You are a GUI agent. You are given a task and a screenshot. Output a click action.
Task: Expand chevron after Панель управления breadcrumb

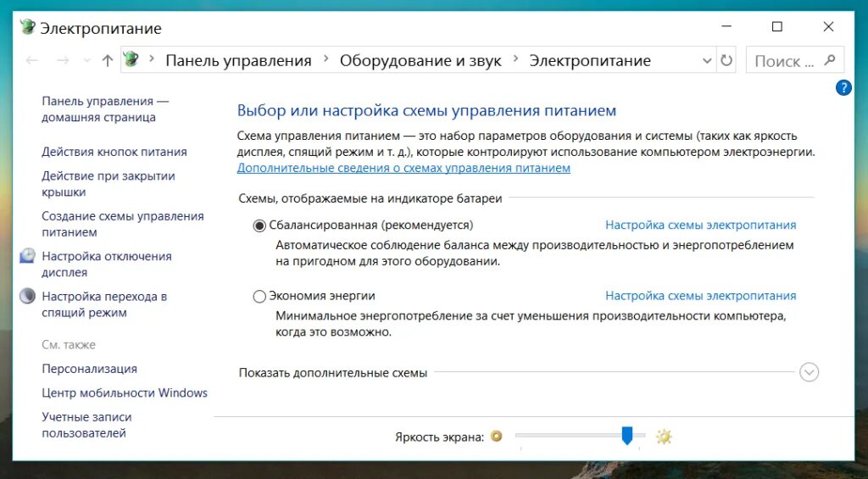coord(326,58)
